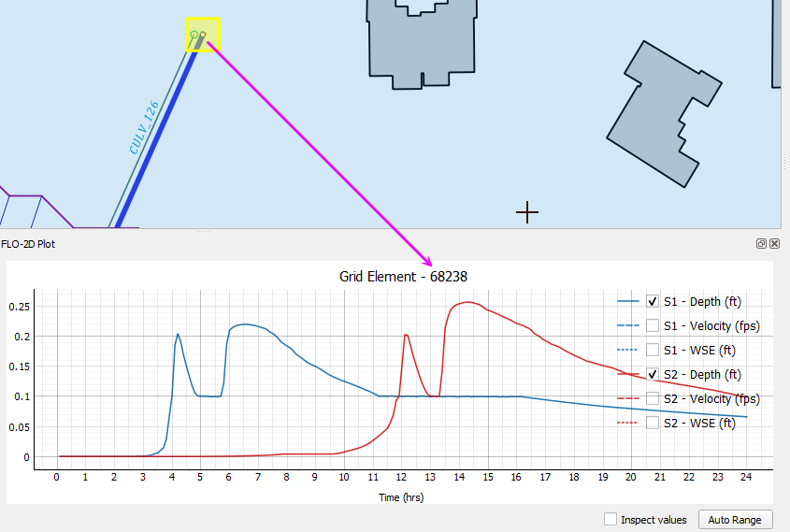
Task: Click the Time (hrs) axis label
Action: coord(401,497)
